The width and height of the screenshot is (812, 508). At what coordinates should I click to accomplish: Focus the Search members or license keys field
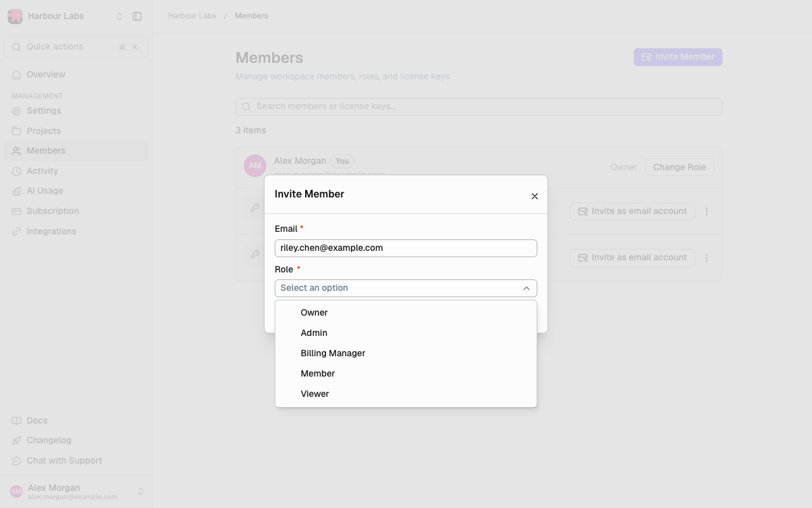(479, 107)
